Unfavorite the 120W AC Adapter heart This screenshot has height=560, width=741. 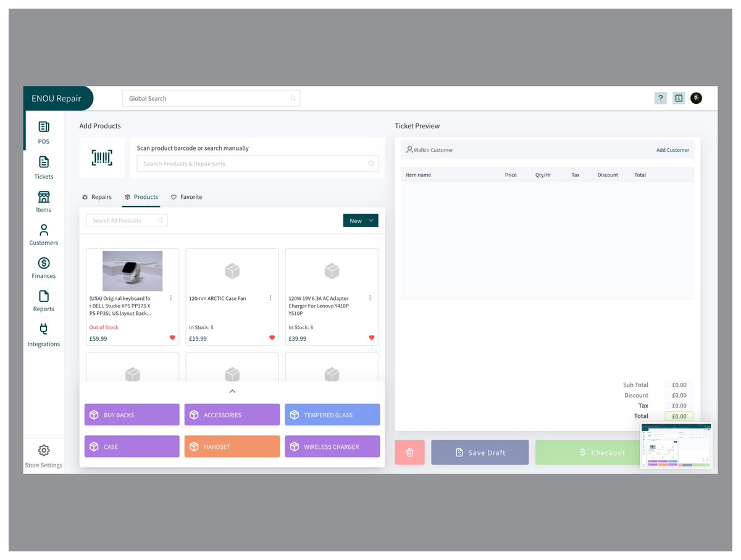[x=372, y=338]
